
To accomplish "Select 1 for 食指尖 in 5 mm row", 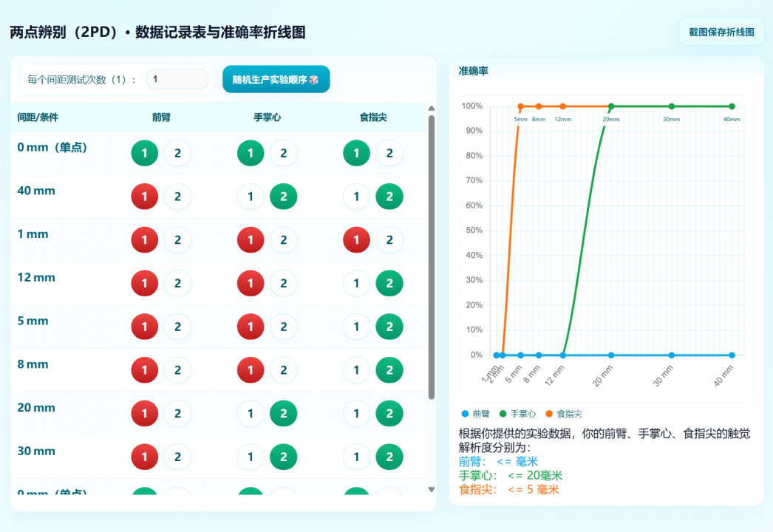I will click(x=357, y=327).
